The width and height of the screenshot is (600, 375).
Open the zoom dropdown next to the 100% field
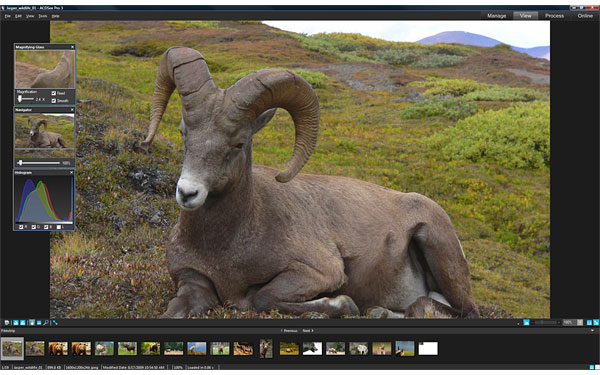(x=580, y=323)
